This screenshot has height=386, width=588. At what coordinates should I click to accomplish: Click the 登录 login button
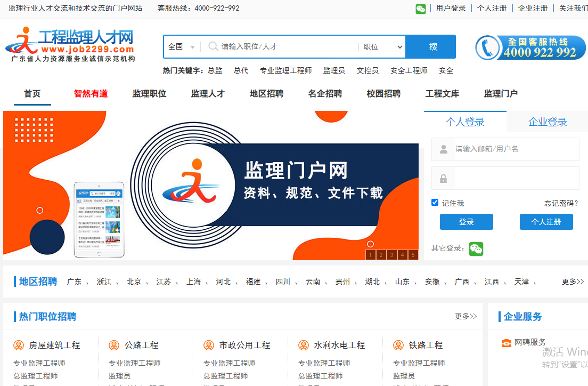466,222
